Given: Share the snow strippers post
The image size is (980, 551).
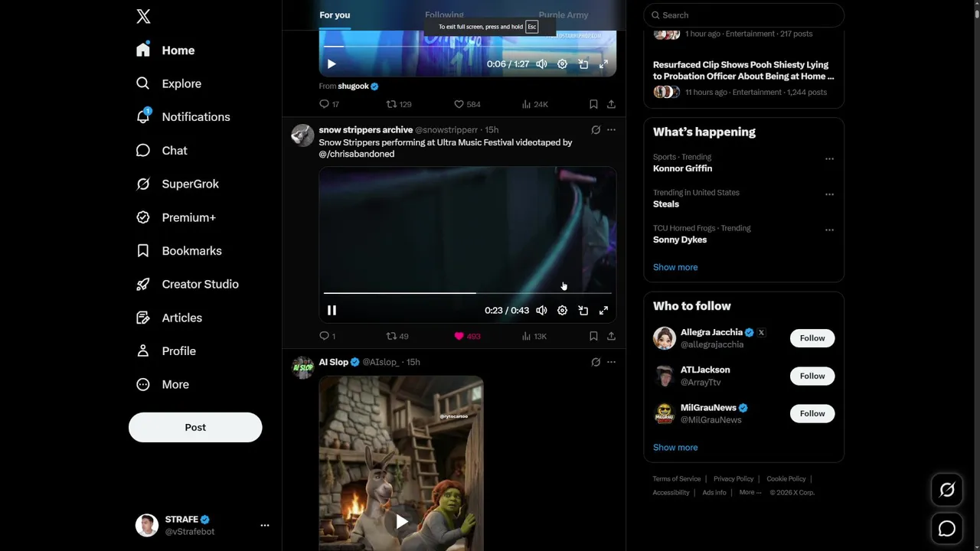Looking at the screenshot, I should tap(611, 336).
